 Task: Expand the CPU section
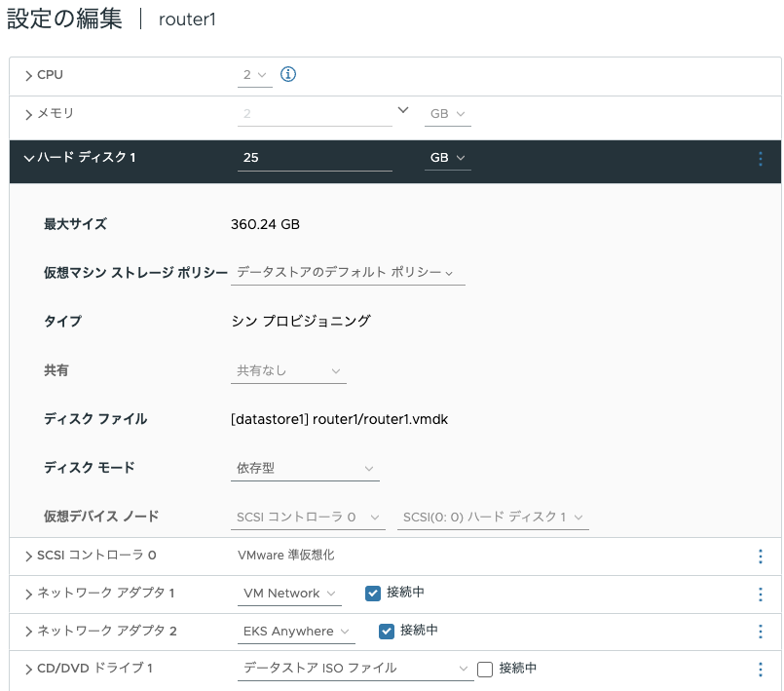pyautogui.click(x=29, y=74)
